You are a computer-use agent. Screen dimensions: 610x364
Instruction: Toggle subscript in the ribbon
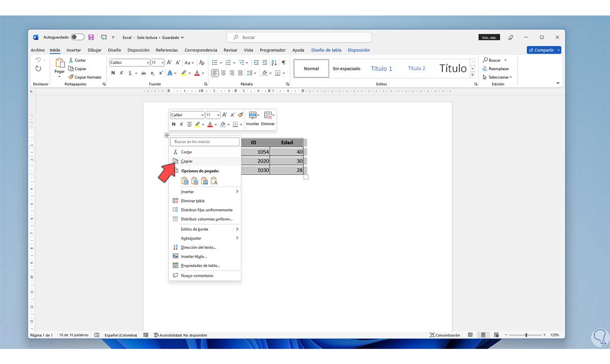152,73
